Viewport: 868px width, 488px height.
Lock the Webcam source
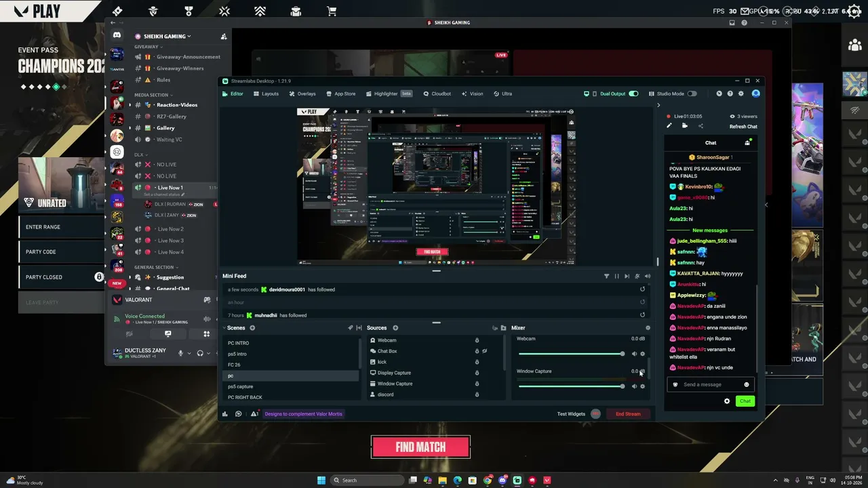(x=477, y=340)
